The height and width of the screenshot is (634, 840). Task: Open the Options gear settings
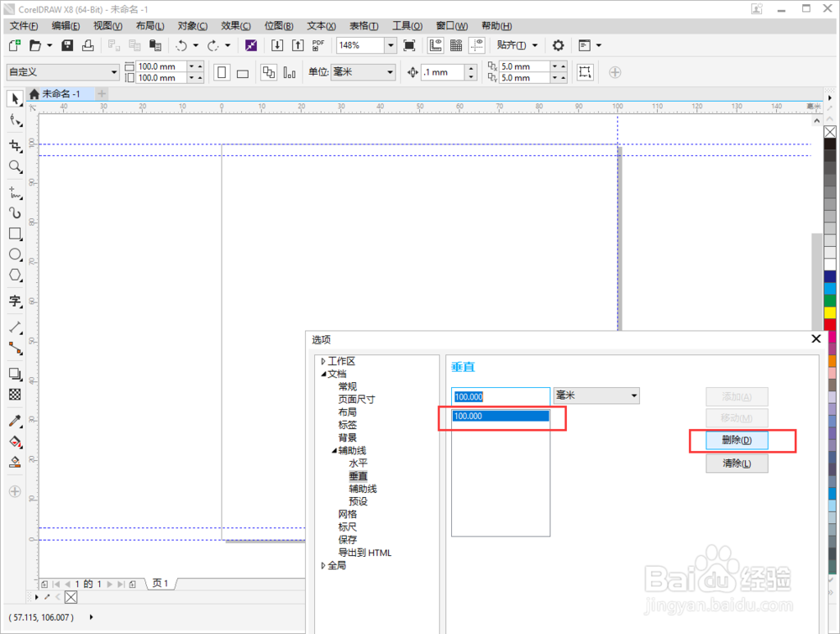tap(559, 45)
